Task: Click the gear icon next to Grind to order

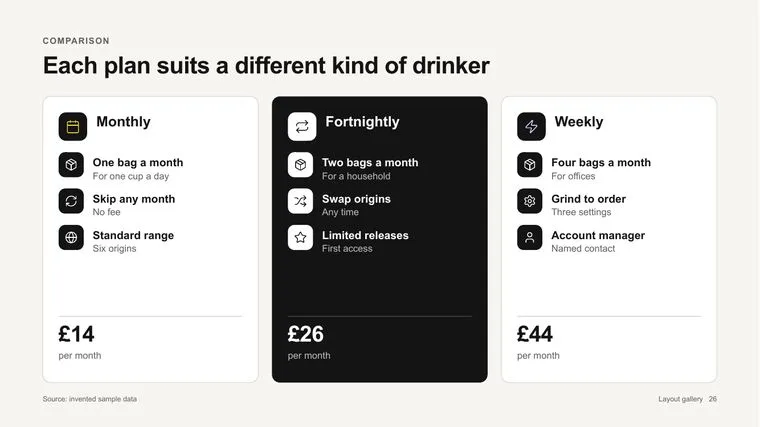Action: pos(530,201)
